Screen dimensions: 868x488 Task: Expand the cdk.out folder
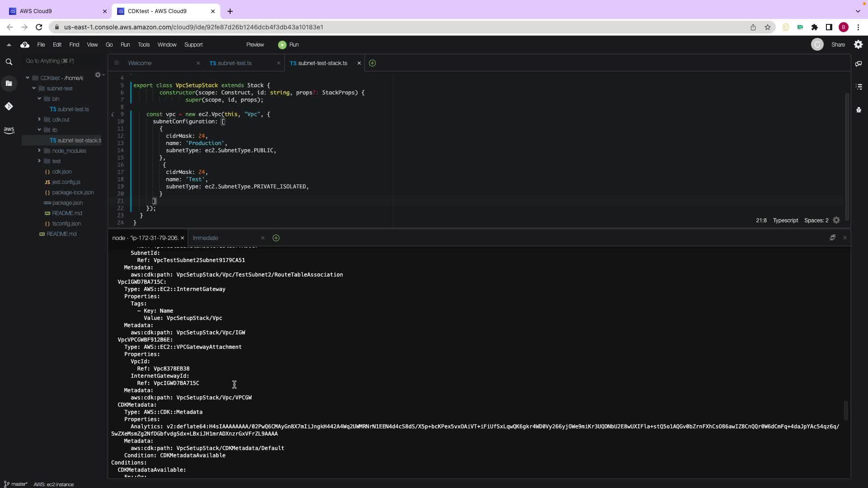39,119
